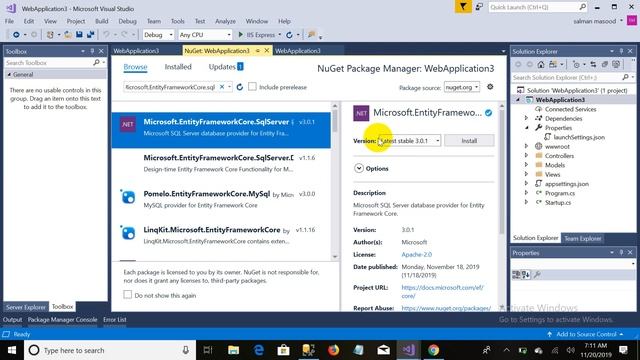640x360 pixels.
Task: Click the Save All toolbar icon
Action: [90, 35]
